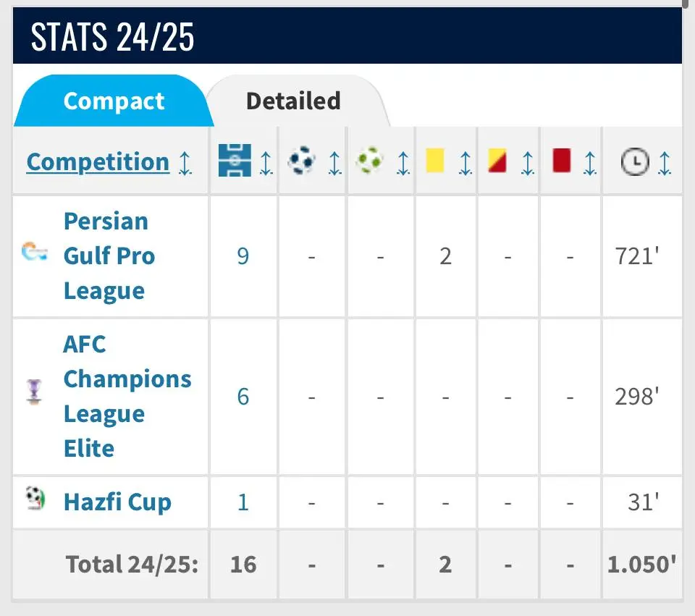Open Persian Gulf Pro League link

point(109,256)
